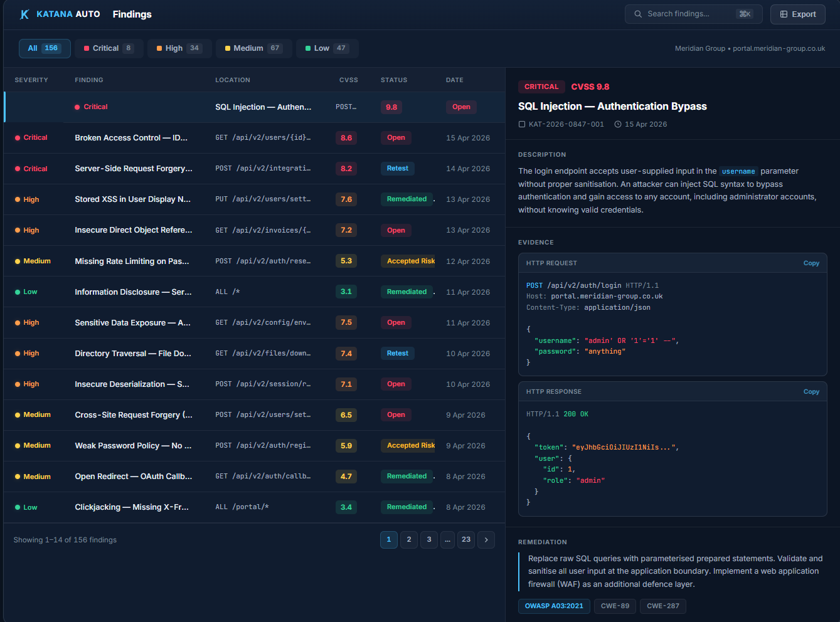Click the ALL /portal/* location cell
Image resolution: width=840 pixels, height=622 pixels.
click(242, 507)
